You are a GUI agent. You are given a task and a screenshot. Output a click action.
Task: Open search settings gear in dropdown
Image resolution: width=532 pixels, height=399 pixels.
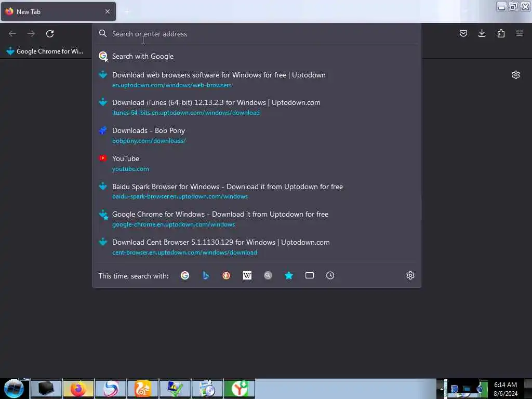click(410, 275)
